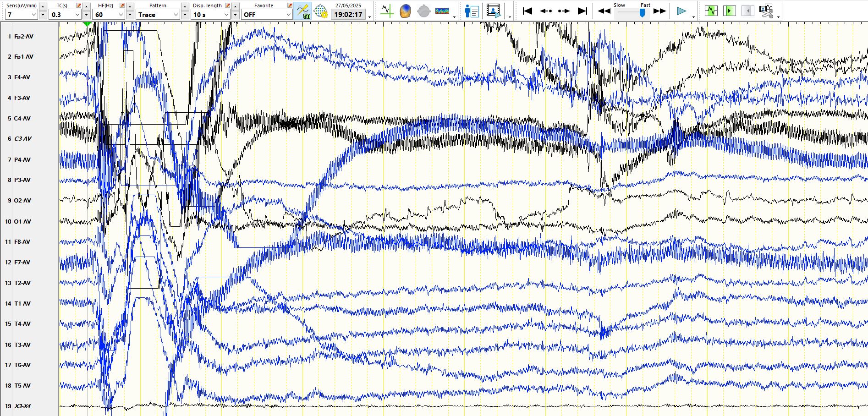Open the spectrogram density array view

point(442,11)
